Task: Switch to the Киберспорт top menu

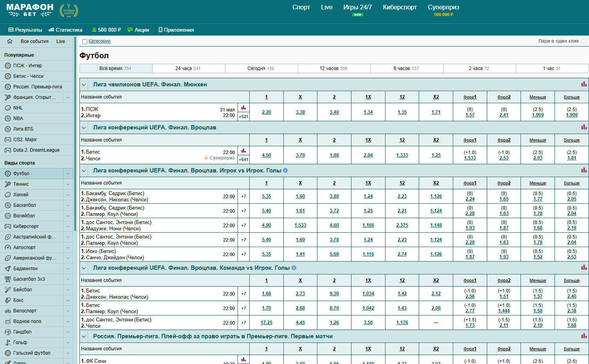Action: [400, 7]
